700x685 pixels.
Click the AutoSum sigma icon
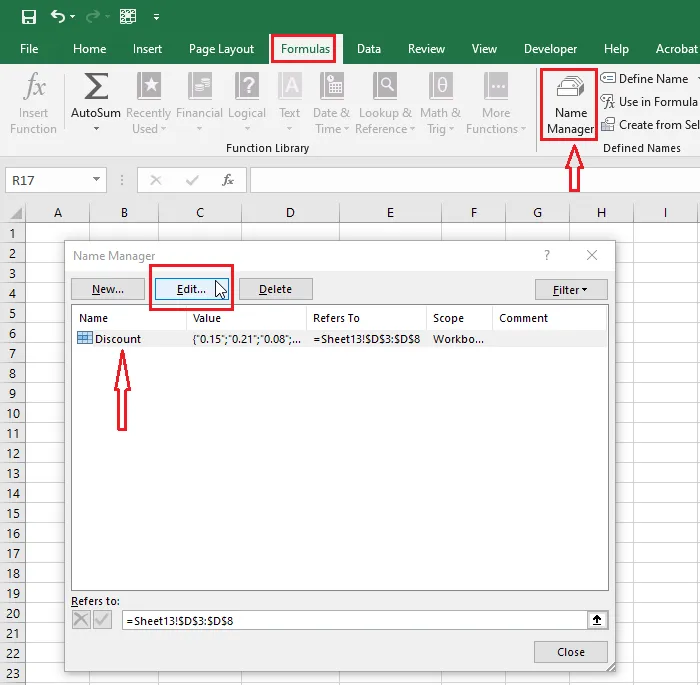[96, 86]
